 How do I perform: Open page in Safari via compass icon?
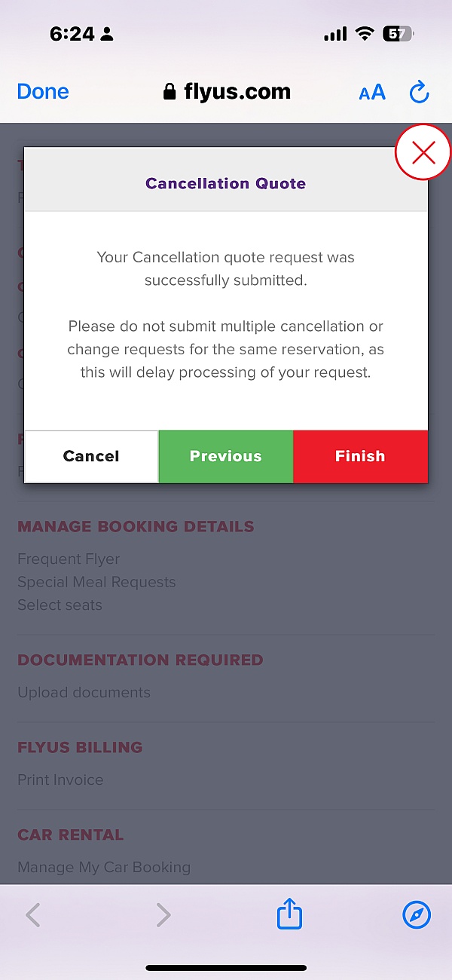tap(417, 915)
